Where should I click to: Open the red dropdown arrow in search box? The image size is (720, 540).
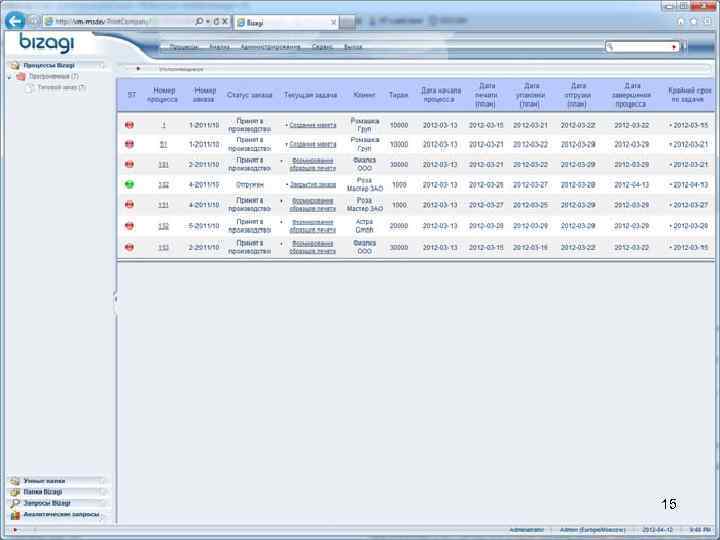674,47
